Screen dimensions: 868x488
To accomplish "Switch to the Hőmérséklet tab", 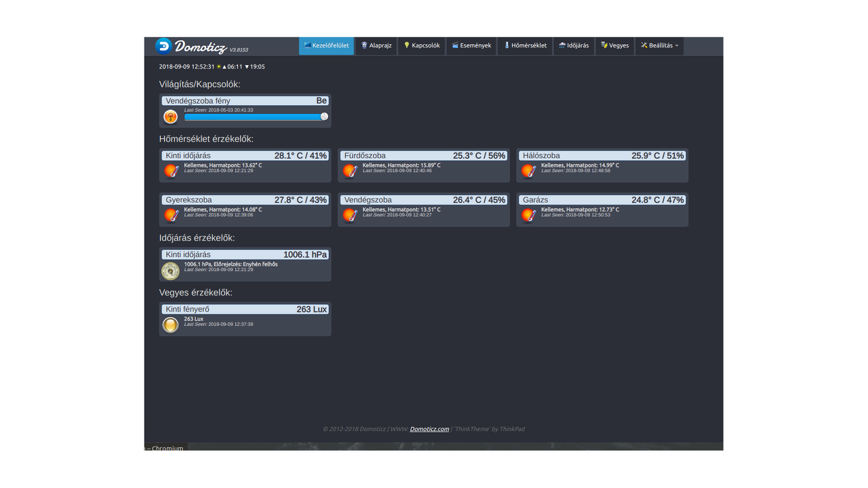I will click(x=525, y=45).
